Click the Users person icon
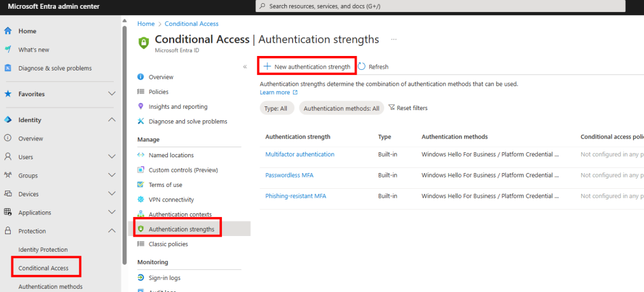 [x=8, y=157]
